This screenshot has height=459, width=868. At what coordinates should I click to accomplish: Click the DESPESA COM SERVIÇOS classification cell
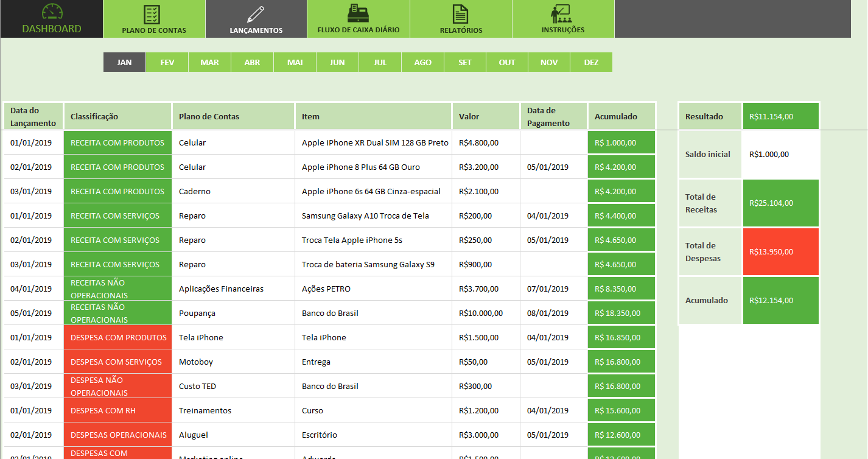[x=117, y=362]
